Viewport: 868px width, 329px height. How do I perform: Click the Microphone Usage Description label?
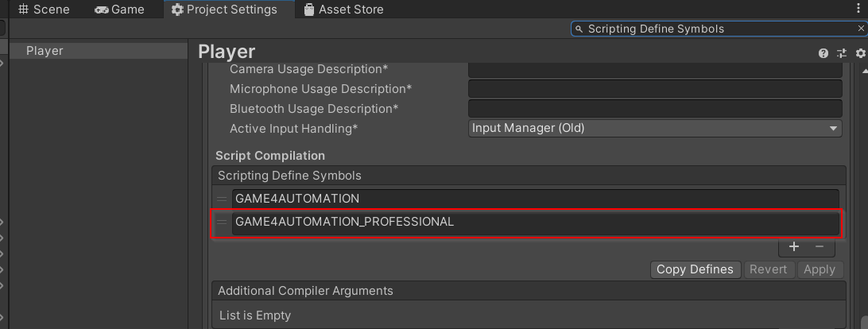click(321, 89)
